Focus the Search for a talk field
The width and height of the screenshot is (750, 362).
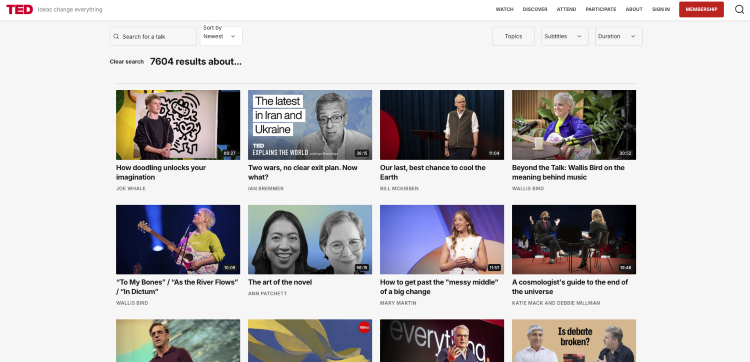tap(153, 36)
